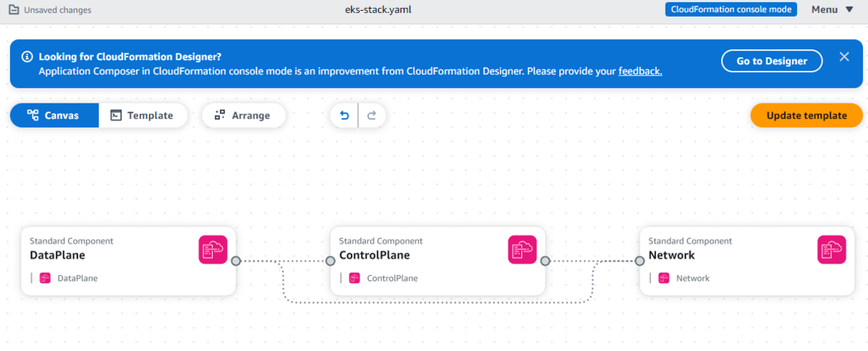This screenshot has height=351, width=868.
Task: Select the pink stack icon on ControlPlane card
Action: 522,250
